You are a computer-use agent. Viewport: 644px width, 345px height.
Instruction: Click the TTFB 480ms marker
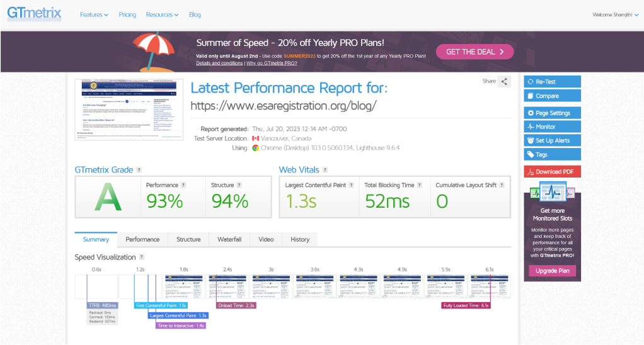pos(103,305)
